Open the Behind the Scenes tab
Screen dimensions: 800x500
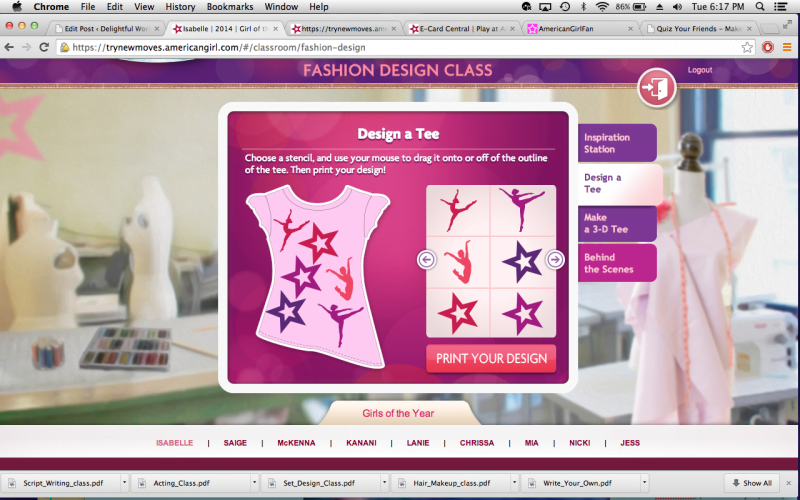pyautogui.click(x=617, y=263)
